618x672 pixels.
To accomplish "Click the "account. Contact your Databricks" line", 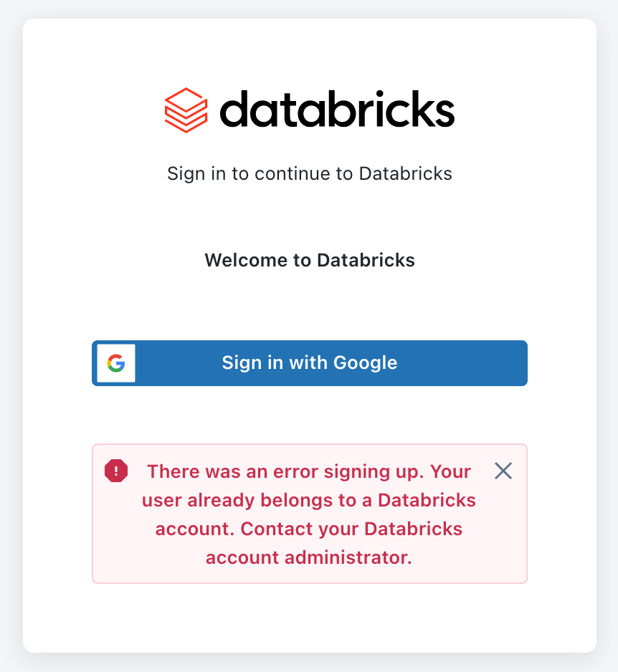I will tap(309, 529).
